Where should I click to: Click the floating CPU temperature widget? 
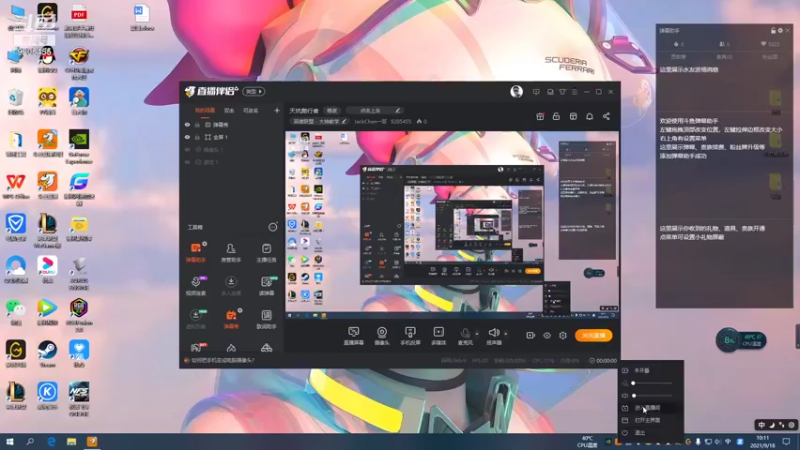click(741, 340)
